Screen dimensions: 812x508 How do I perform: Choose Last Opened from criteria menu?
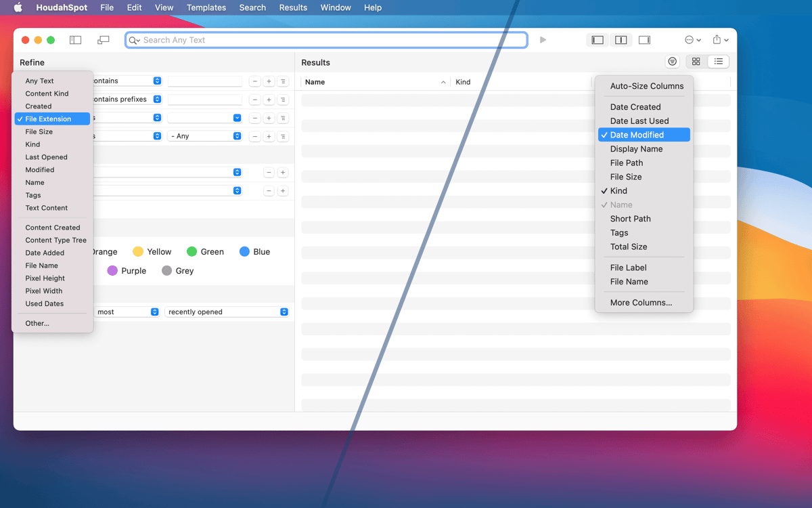click(46, 157)
